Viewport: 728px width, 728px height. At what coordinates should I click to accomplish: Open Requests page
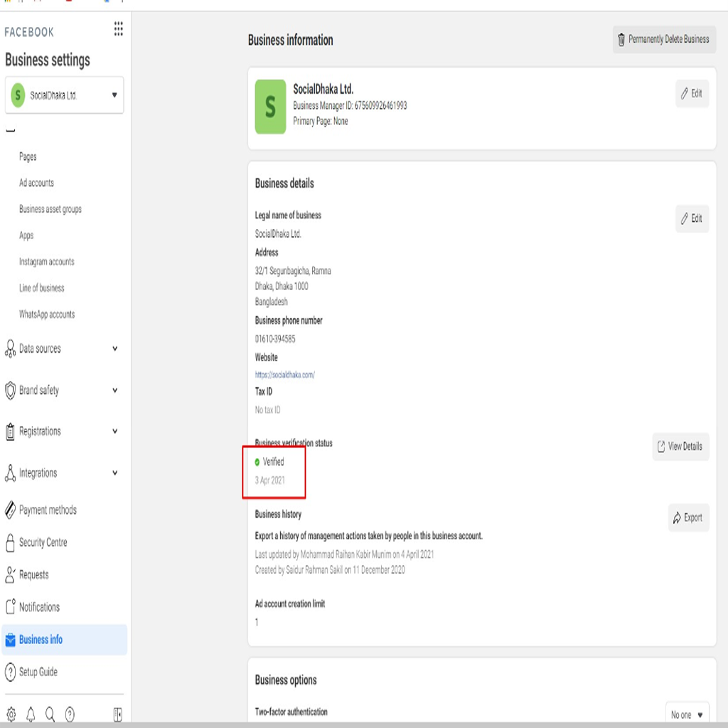[x=34, y=574]
